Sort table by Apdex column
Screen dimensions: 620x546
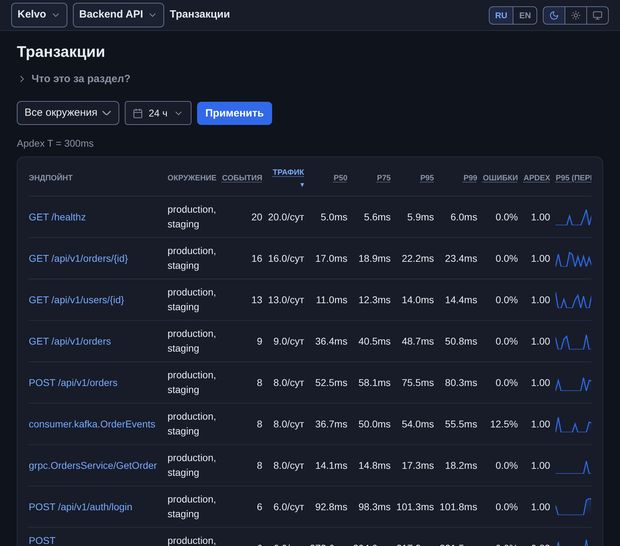pyautogui.click(x=537, y=178)
